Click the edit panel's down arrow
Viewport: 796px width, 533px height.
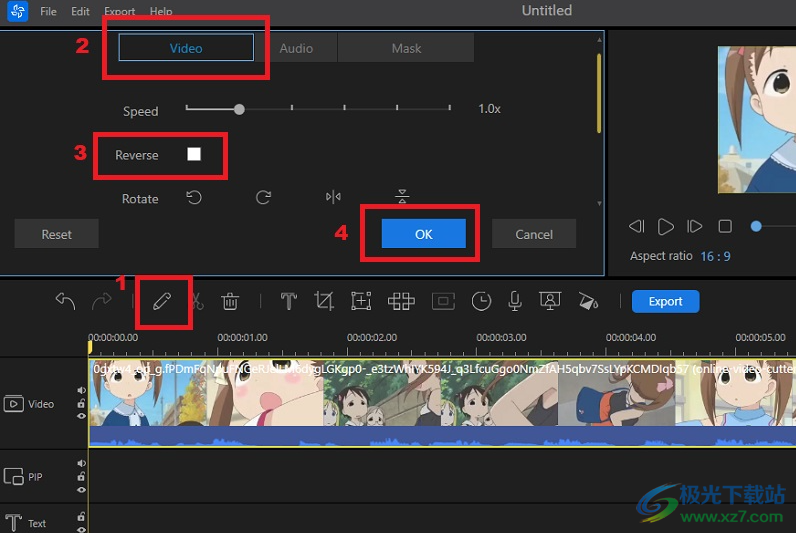point(600,203)
